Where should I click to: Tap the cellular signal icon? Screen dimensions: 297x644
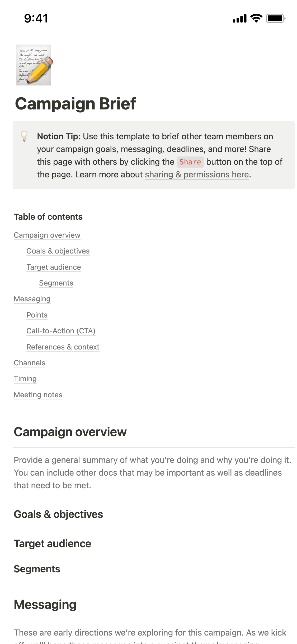pos(239,18)
